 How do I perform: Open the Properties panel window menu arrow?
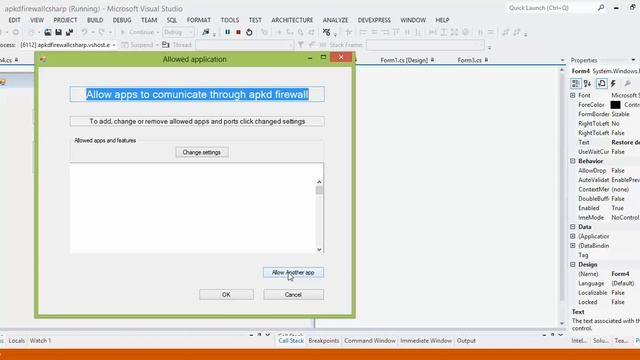click(x=633, y=60)
